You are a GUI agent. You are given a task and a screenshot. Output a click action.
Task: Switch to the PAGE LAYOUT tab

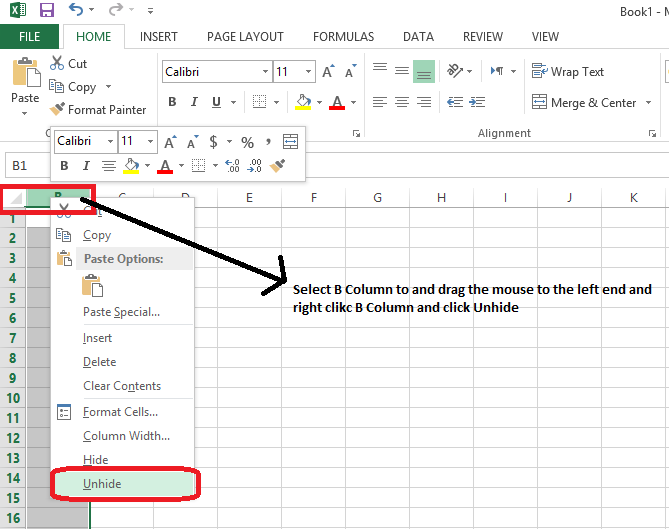(x=245, y=37)
